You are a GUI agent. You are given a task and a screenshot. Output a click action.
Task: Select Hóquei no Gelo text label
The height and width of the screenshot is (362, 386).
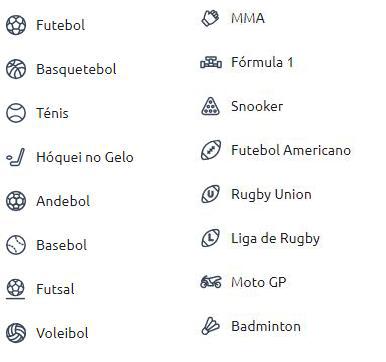(85, 157)
